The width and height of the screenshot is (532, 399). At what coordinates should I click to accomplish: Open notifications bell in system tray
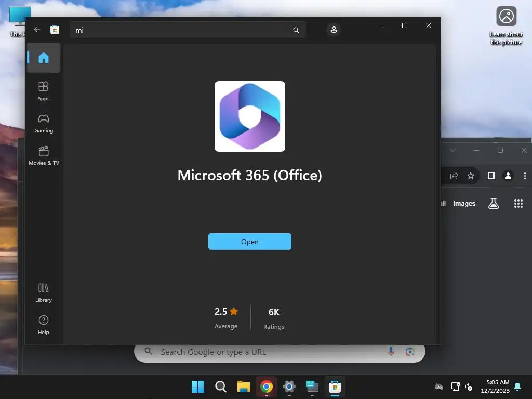tap(518, 387)
